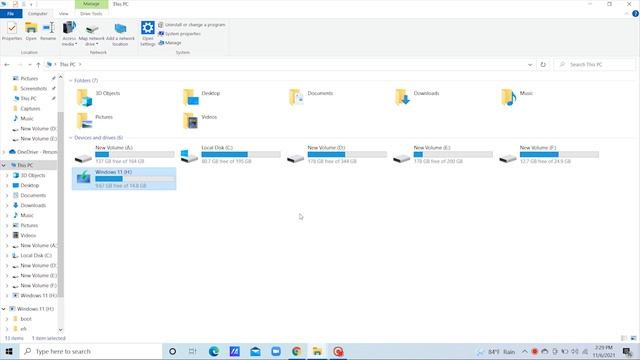Expand 3D Objects in navigation tree
This screenshot has width=640, height=360.
tap(7, 176)
